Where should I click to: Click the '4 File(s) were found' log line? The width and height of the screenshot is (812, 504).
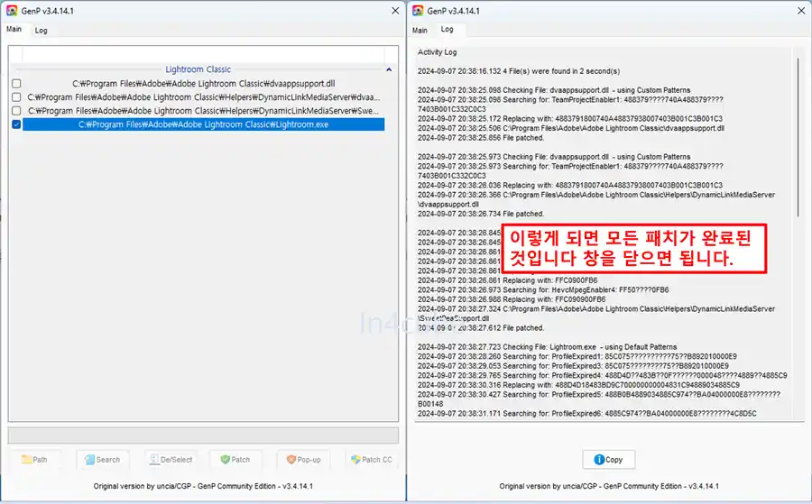pos(519,71)
